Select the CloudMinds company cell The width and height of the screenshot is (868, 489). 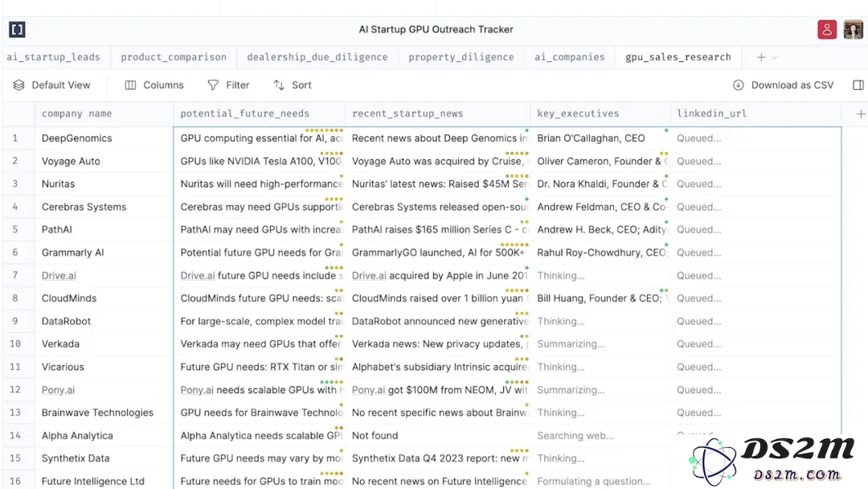[x=104, y=298]
